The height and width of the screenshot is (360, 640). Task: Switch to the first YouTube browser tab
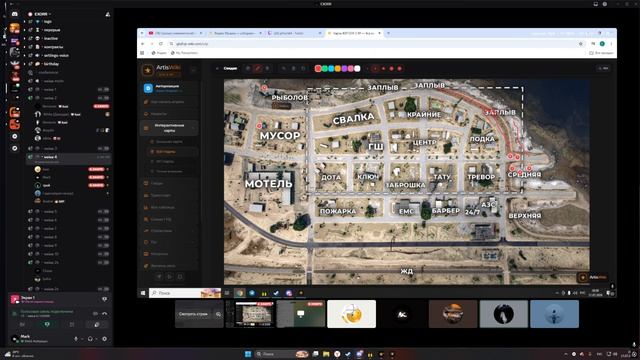pyautogui.click(x=175, y=33)
